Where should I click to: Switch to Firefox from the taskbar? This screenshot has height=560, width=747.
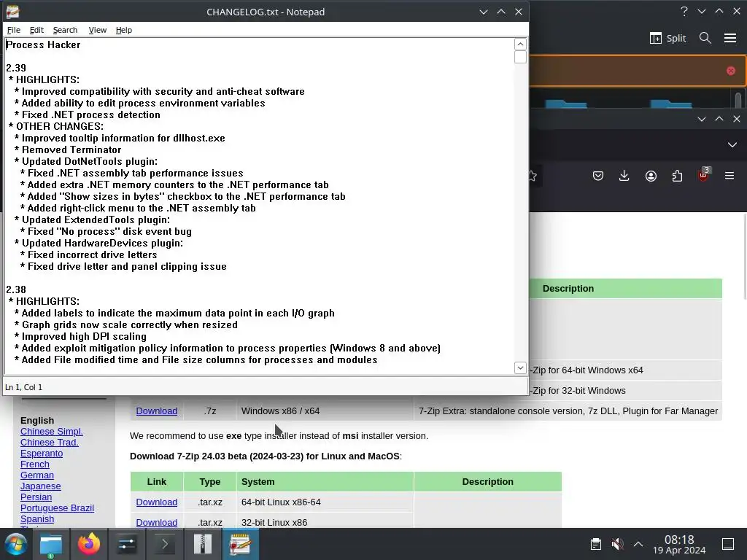pyautogui.click(x=89, y=544)
